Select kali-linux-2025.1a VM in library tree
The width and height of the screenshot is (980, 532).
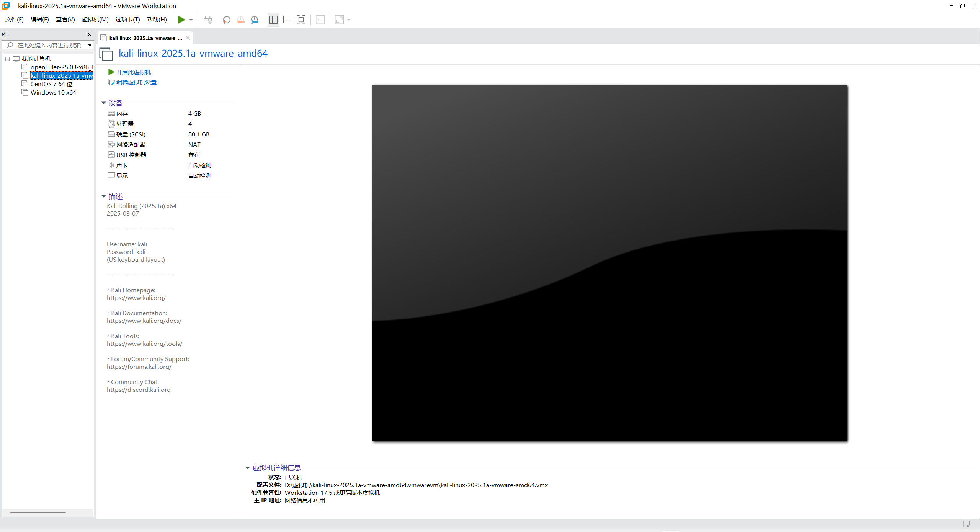62,76
